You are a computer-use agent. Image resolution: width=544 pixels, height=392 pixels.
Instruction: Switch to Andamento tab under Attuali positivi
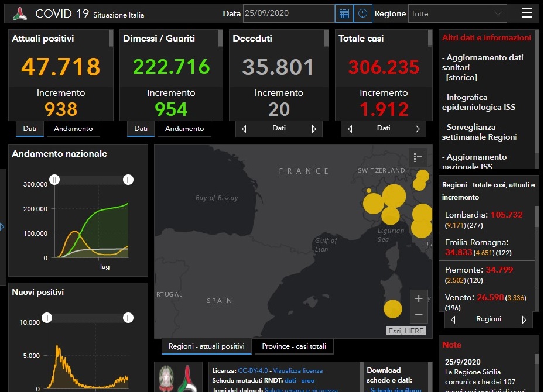click(73, 129)
